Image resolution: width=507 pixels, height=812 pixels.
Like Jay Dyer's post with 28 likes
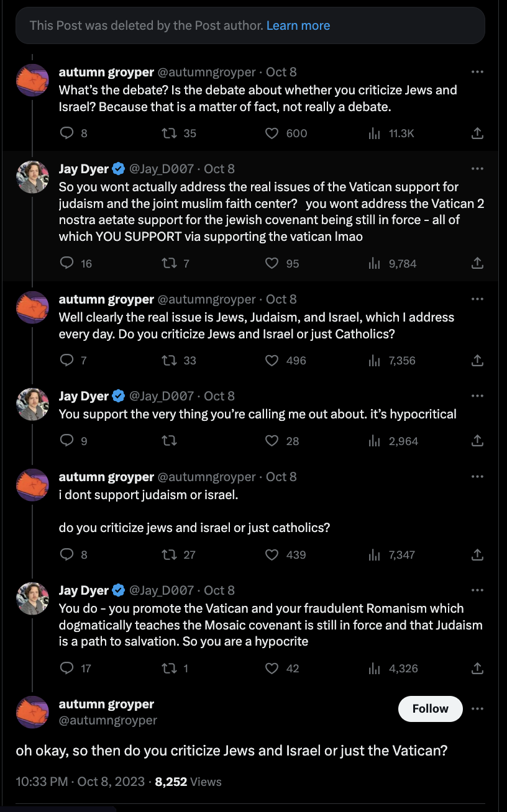pyautogui.click(x=272, y=441)
